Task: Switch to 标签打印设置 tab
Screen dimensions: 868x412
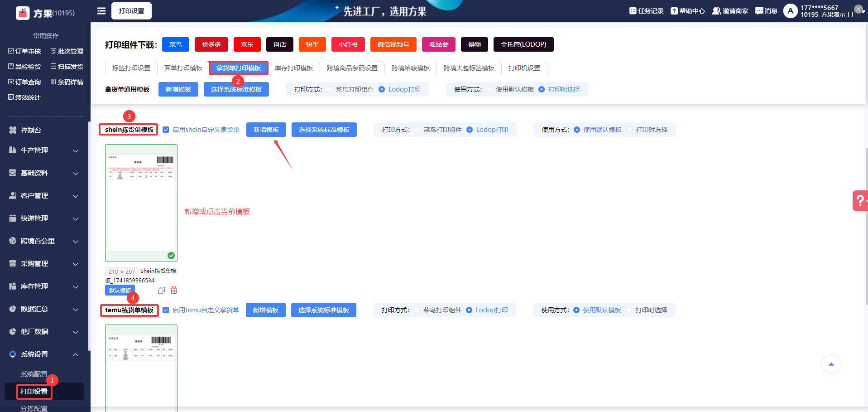Action: coord(131,68)
